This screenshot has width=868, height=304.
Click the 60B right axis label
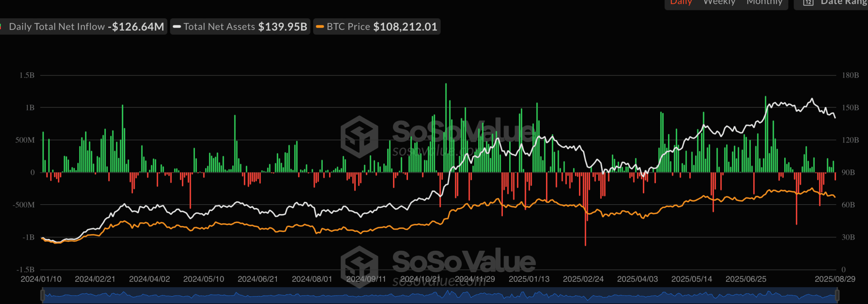(x=848, y=205)
